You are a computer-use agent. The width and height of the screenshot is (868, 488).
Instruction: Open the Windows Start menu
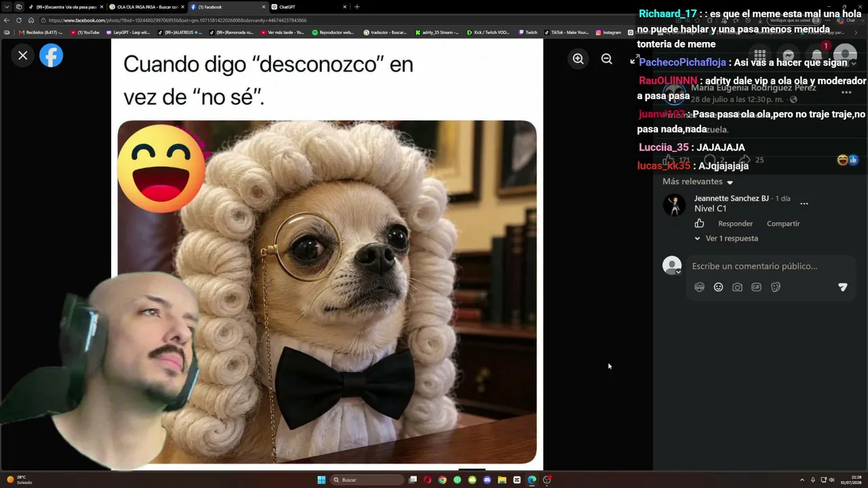coord(321,480)
